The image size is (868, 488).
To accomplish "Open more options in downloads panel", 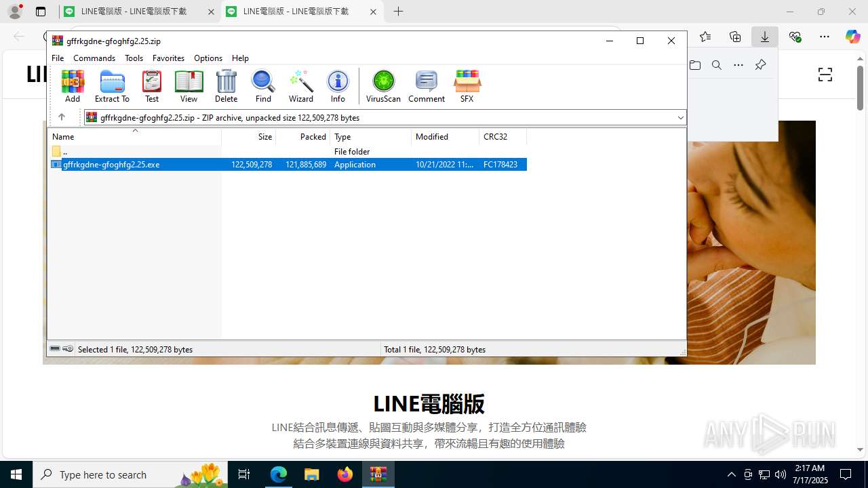I will (738, 65).
